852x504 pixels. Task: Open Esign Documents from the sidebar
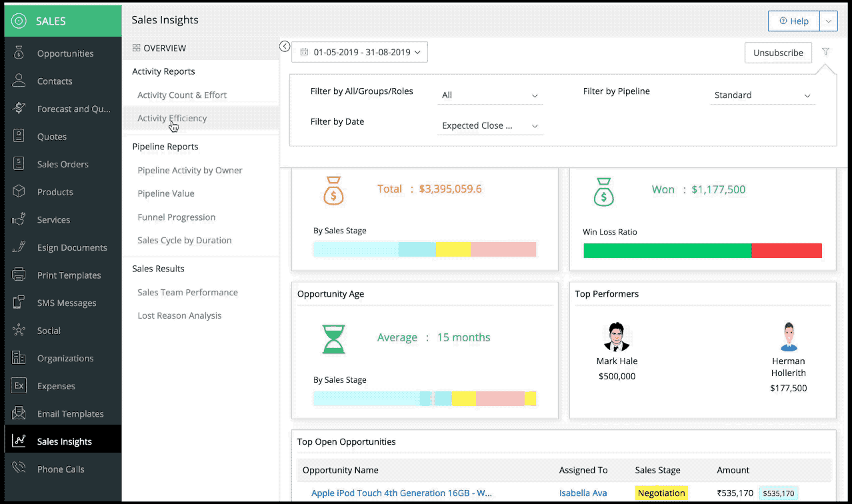tap(18, 247)
